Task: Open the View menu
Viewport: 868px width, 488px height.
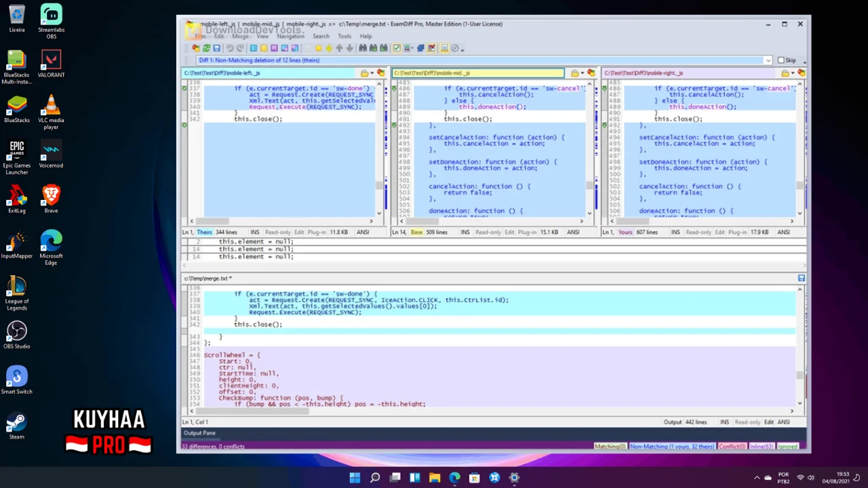Action: [x=262, y=36]
